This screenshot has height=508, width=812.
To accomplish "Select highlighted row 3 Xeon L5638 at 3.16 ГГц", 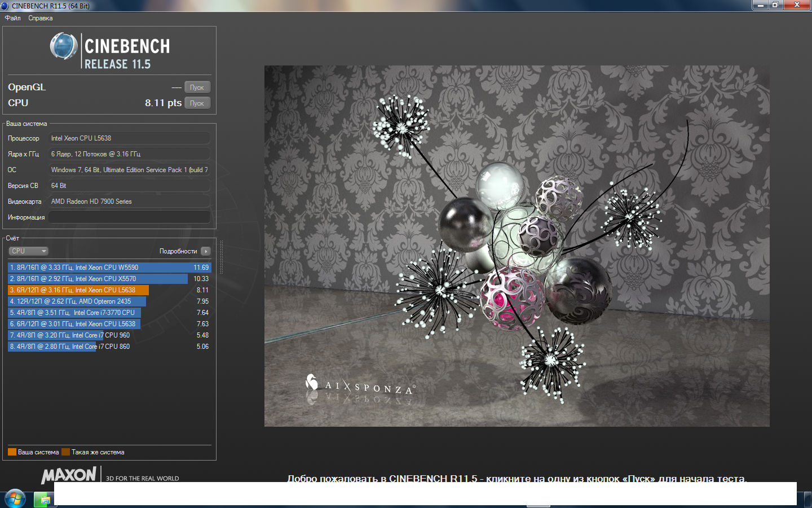I will tap(109, 290).
